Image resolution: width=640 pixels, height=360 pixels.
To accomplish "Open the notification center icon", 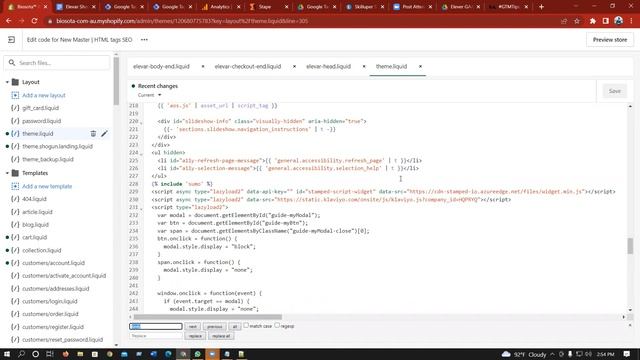I will click(x=627, y=354).
